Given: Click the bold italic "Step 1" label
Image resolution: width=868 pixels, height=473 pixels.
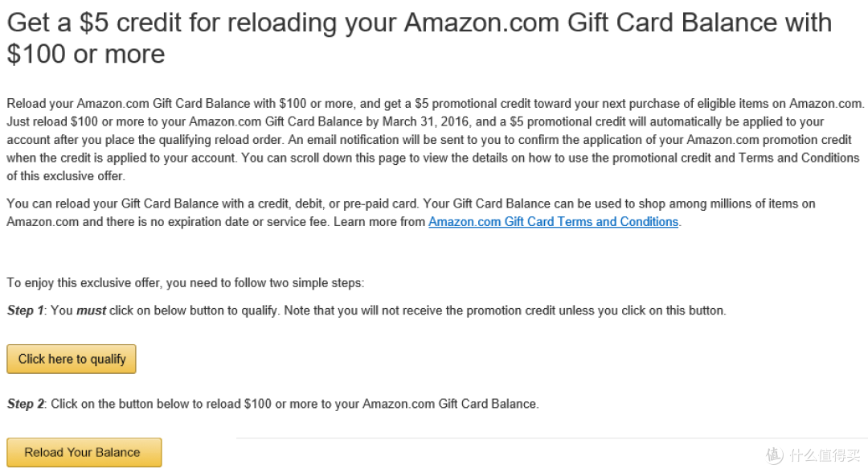Looking at the screenshot, I should point(25,311).
